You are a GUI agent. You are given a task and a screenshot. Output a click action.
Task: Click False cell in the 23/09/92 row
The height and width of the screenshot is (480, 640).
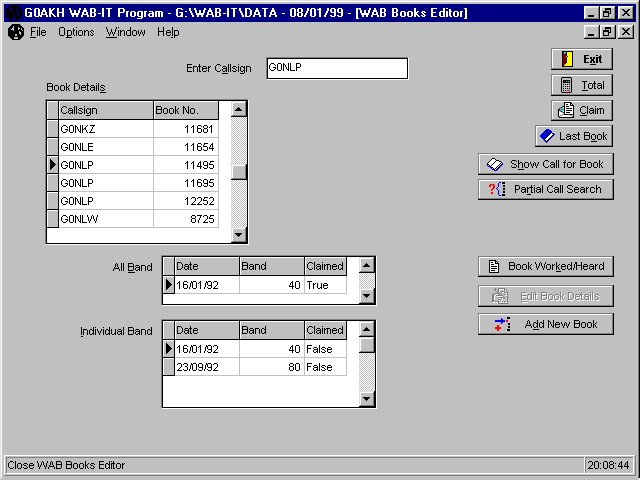tap(325, 367)
